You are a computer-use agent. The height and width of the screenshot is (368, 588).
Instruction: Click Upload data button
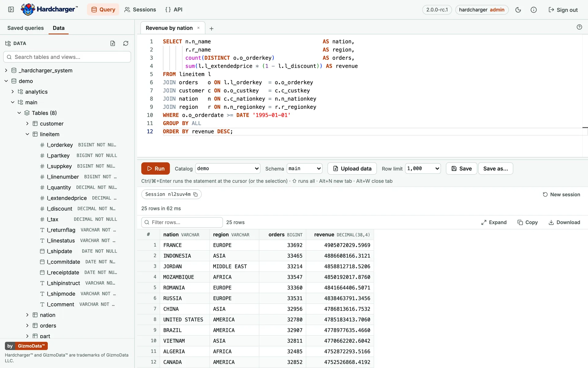coord(352,168)
